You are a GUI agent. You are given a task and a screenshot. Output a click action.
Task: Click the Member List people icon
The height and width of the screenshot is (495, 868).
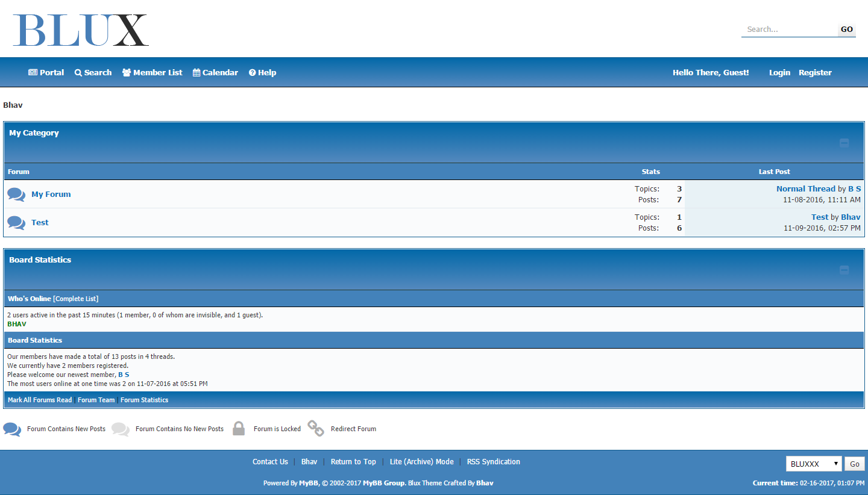pyautogui.click(x=127, y=73)
